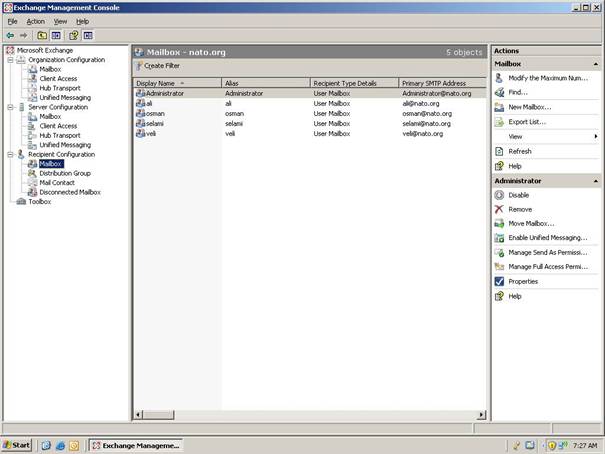605x454 pixels.
Task: Click the New Mailbox action icon
Action: [499, 107]
